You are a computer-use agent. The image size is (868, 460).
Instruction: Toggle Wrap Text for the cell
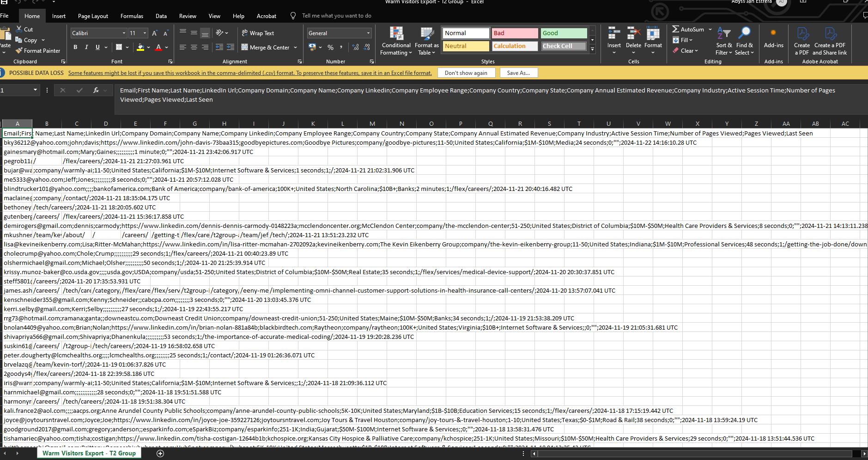coord(258,33)
